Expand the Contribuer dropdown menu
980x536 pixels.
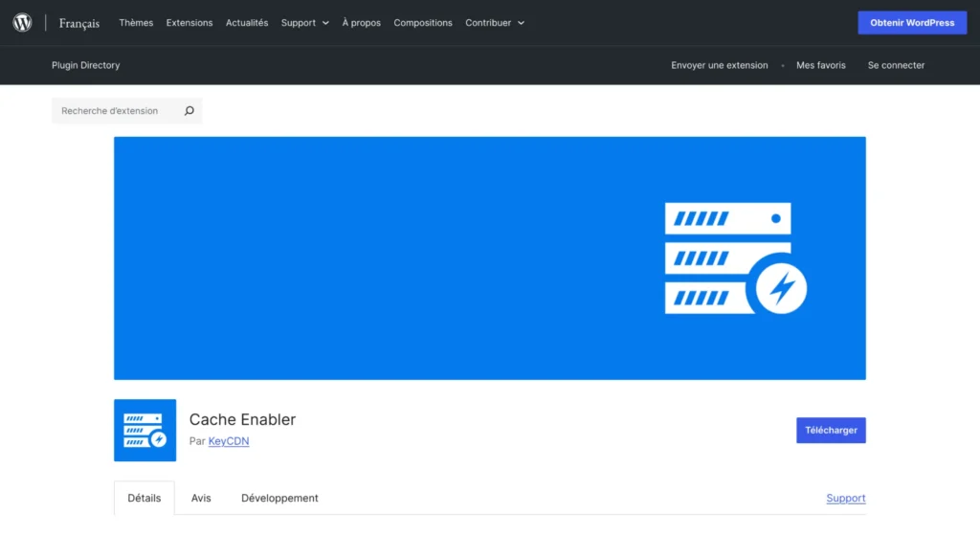495,22
